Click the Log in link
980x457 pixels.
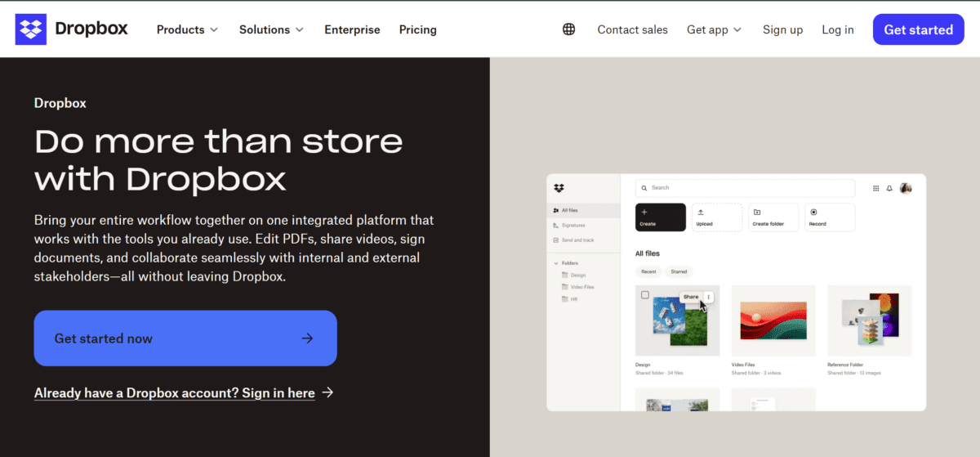pyautogui.click(x=838, y=29)
